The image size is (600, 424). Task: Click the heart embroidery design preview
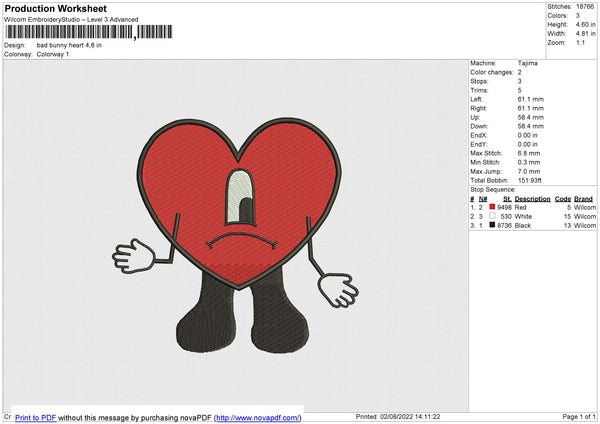[235, 235]
